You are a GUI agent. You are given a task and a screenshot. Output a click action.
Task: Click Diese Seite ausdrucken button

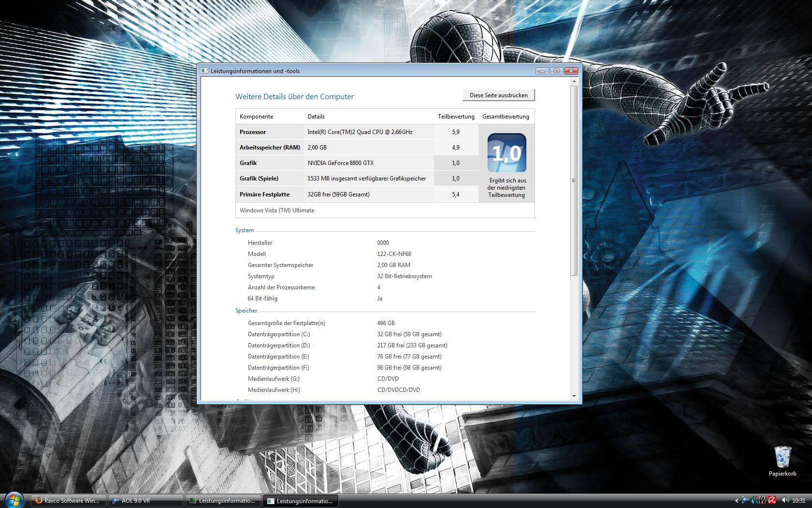tap(499, 95)
